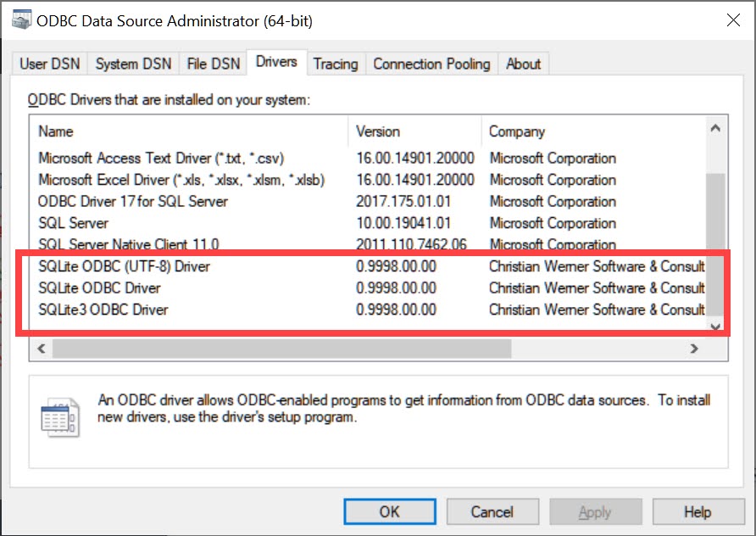Viewport: 756px width, 536px height.
Task: Click the vertical scrollbar down arrow
Action: (x=715, y=327)
